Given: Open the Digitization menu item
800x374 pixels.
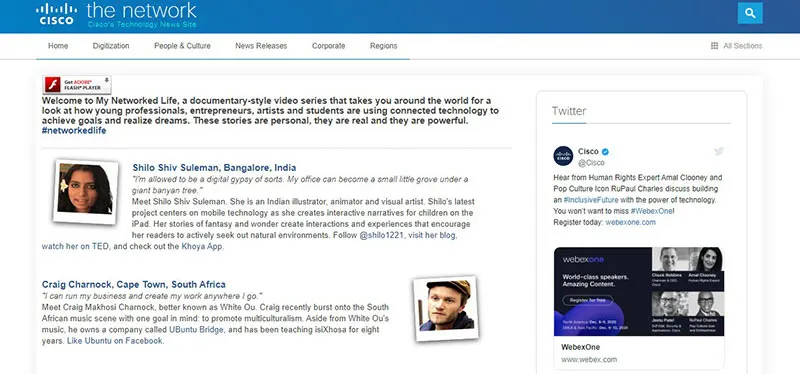Looking at the screenshot, I should [x=111, y=46].
